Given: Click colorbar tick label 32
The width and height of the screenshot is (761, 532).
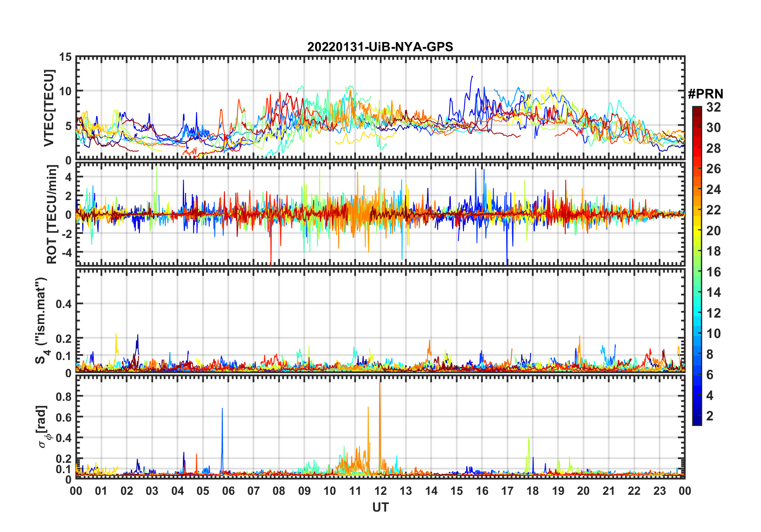Looking at the screenshot, I should (713, 107).
